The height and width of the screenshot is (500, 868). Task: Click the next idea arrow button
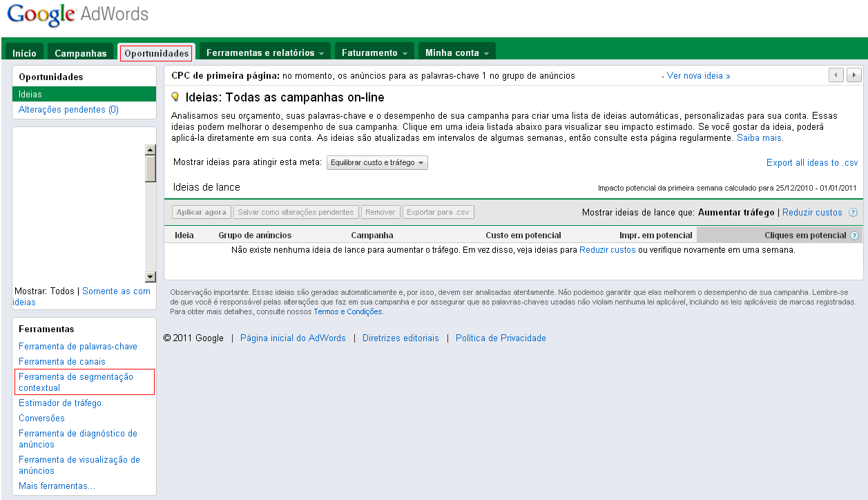pos(854,75)
